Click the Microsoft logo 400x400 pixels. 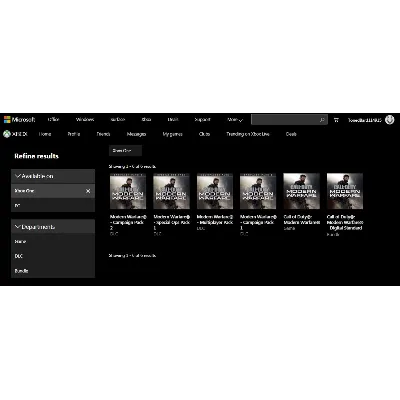[x=19, y=119]
